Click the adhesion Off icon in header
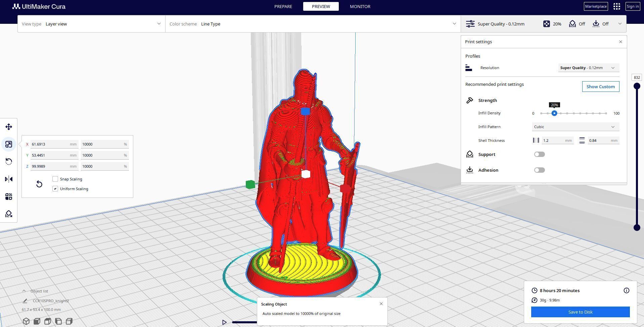This screenshot has width=644, height=327. [596, 24]
